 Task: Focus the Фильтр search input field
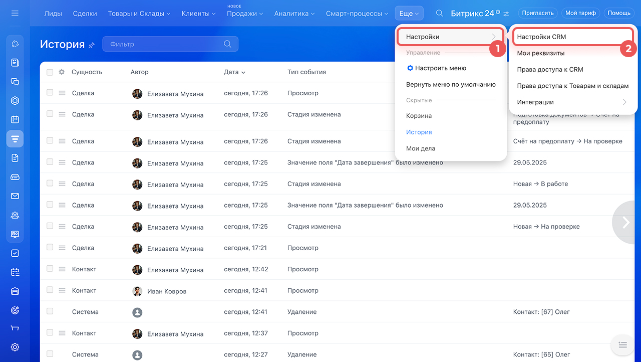[x=170, y=44]
